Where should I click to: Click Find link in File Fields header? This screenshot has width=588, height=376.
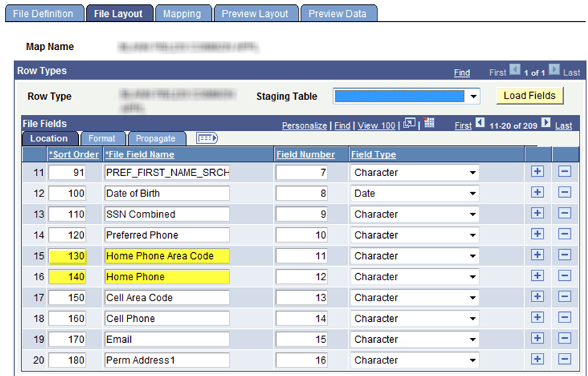pyautogui.click(x=342, y=125)
